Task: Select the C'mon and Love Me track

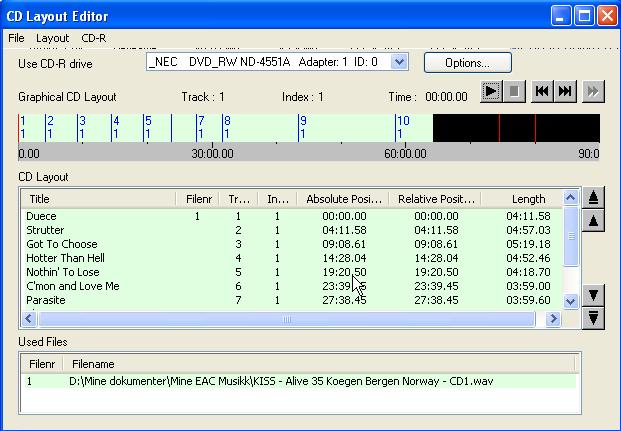Action: tap(292, 286)
